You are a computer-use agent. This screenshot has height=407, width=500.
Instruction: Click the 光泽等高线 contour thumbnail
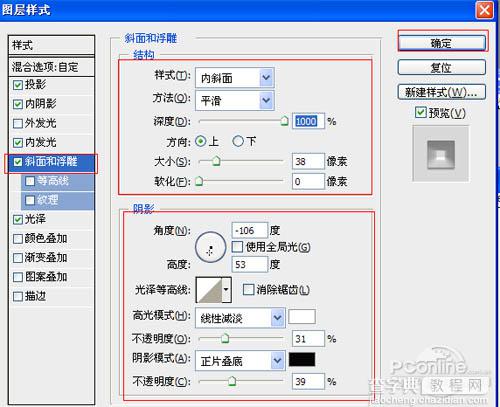point(209,290)
